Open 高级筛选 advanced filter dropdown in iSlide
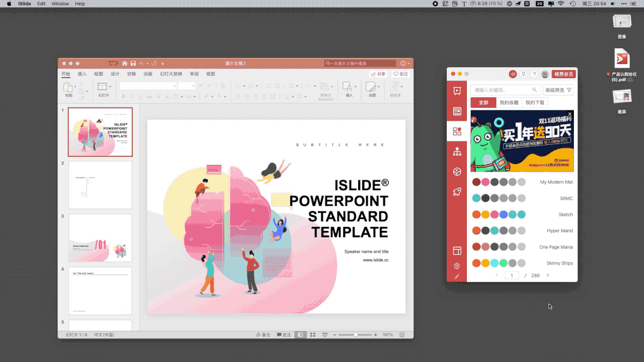 click(558, 90)
